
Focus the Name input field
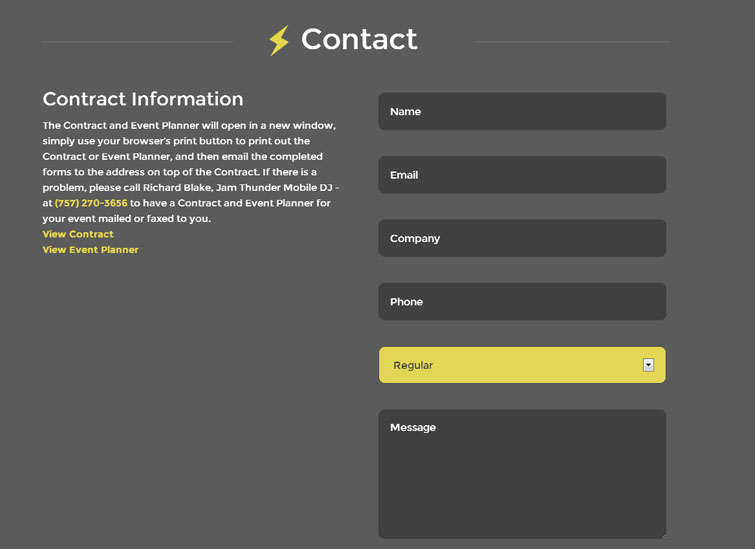pyautogui.click(x=522, y=112)
